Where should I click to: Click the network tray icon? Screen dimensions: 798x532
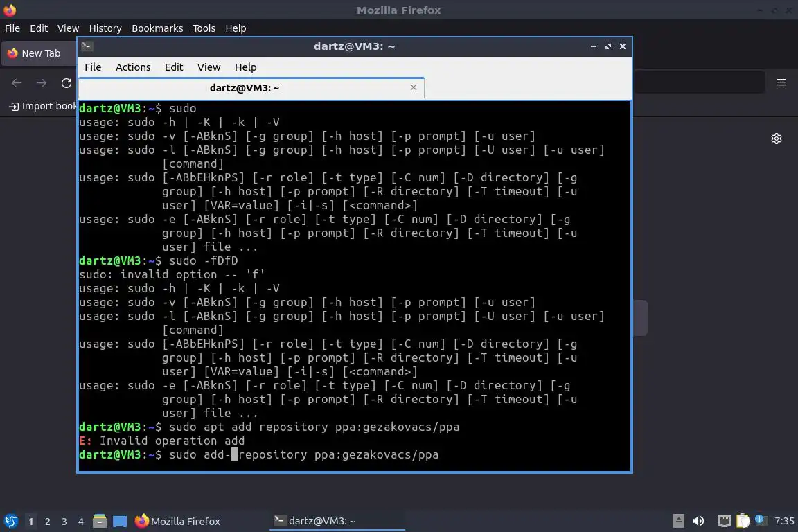click(x=724, y=521)
